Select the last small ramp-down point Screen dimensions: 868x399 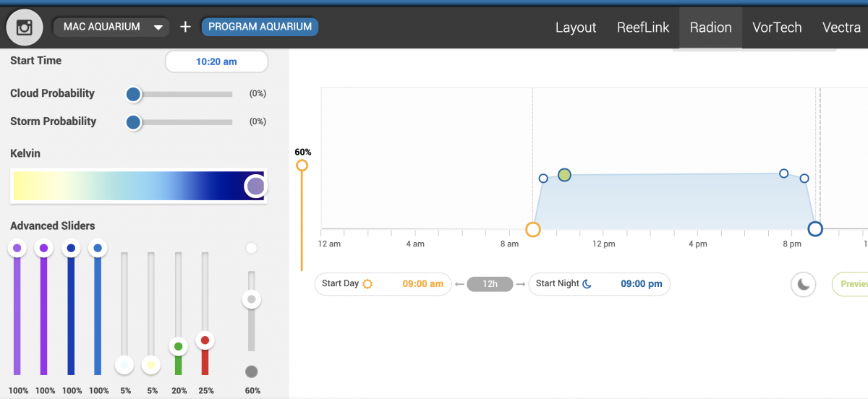tap(804, 179)
